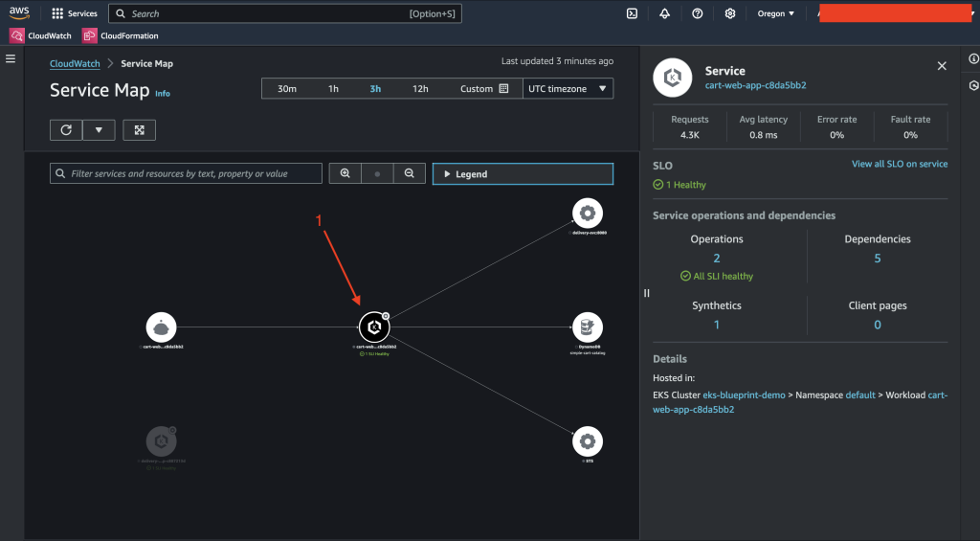Refresh the service map
Screen dimensions: 980x541
(66, 130)
